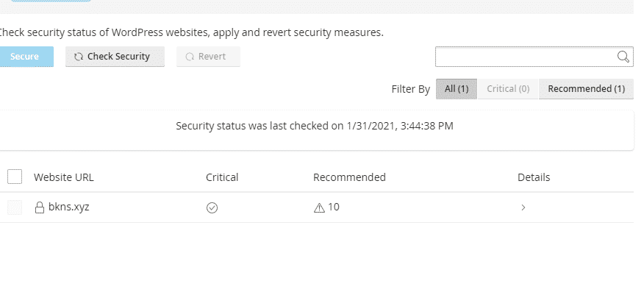Image resolution: width=644 pixels, height=295 pixels.
Task: Click the Revert arrow icon
Action: click(x=190, y=57)
